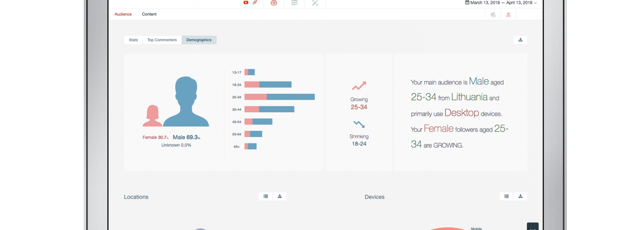Select the Demographics tab

click(199, 40)
